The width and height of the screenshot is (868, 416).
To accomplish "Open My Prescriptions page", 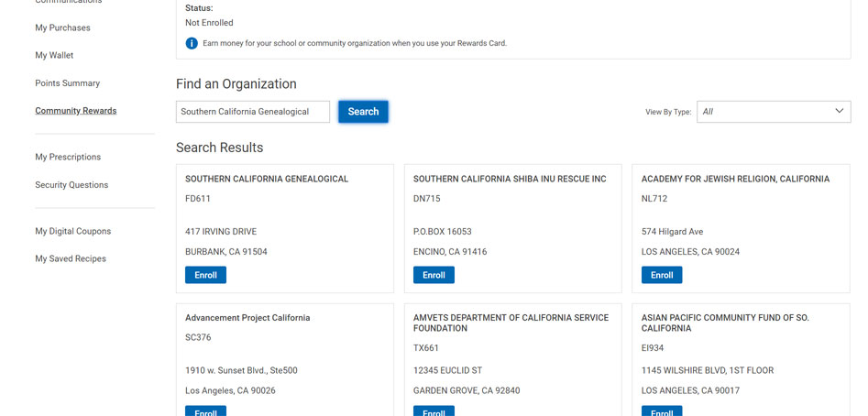I will click(68, 157).
